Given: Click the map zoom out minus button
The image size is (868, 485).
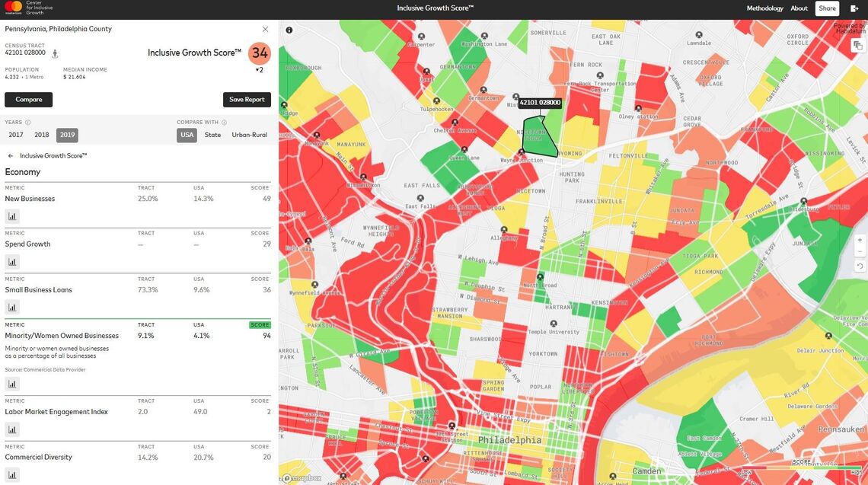Looking at the screenshot, I should tap(860, 252).
